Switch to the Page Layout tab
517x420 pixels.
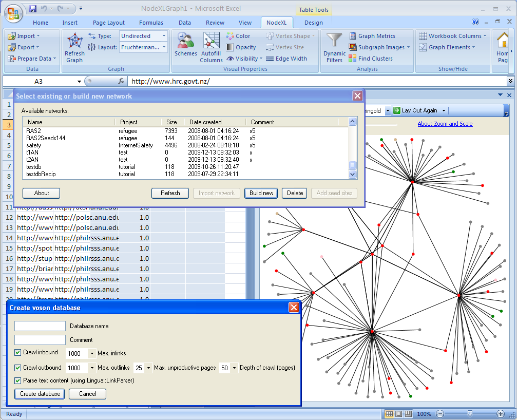point(109,23)
